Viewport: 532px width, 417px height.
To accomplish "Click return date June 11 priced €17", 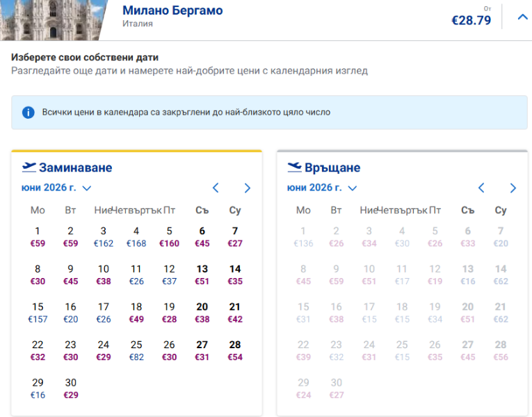I will coord(402,275).
